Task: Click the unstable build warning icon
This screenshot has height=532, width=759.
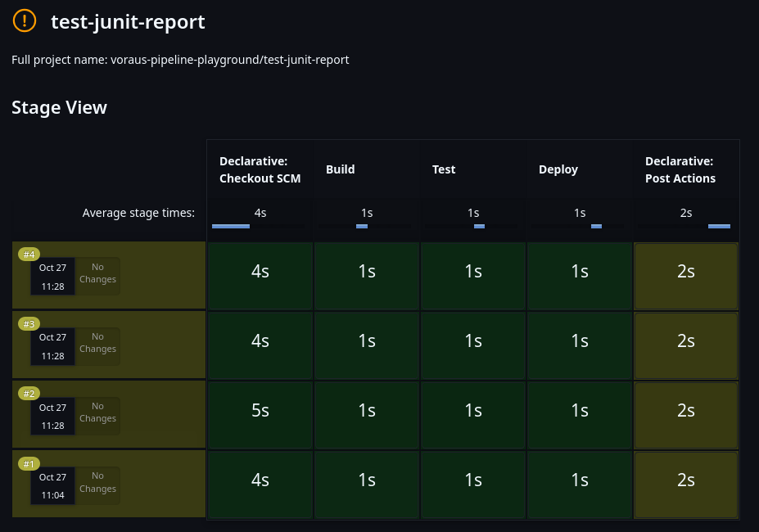Action: 25,20
